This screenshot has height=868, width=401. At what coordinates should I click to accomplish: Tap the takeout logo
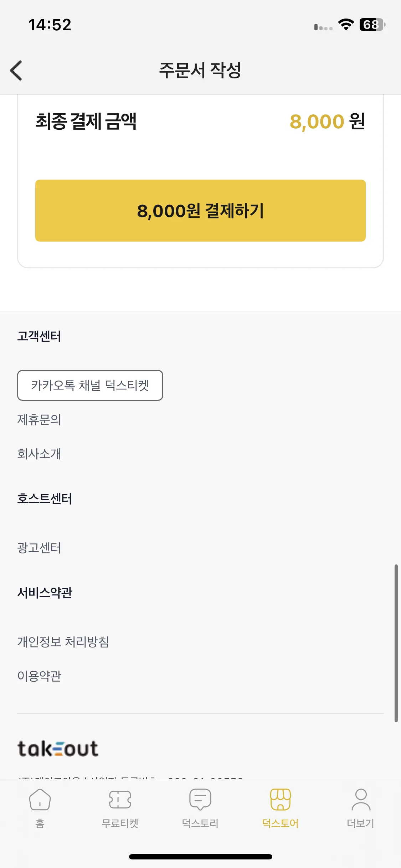(x=58, y=748)
